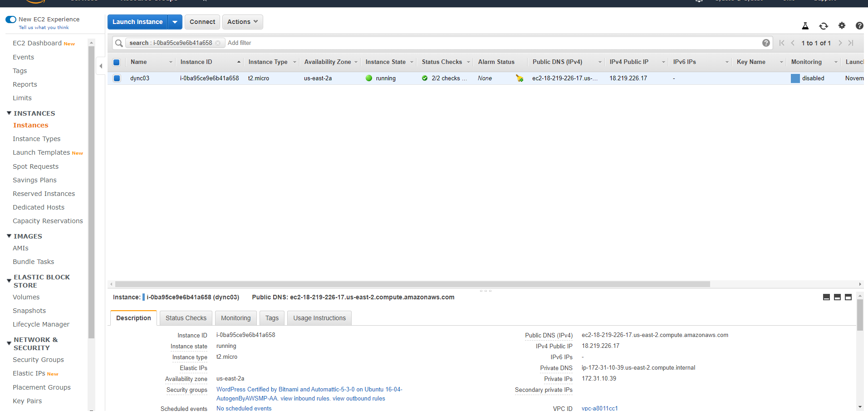The width and height of the screenshot is (868, 415).
Task: Collapse the ELASTIC BLOCK STORE section
Action: (9, 281)
